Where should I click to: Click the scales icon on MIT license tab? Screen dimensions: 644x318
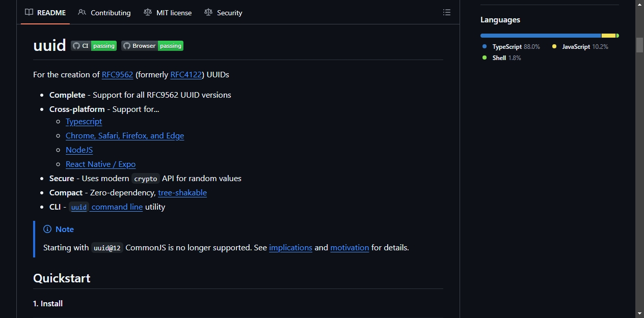(x=148, y=12)
